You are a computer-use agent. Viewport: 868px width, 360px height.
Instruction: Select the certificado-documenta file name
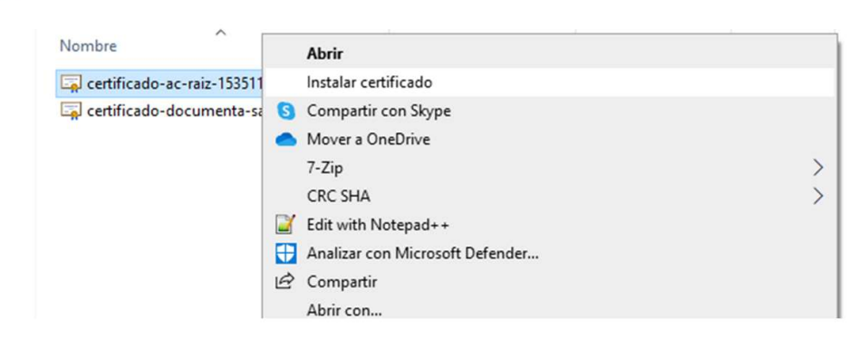point(174,111)
